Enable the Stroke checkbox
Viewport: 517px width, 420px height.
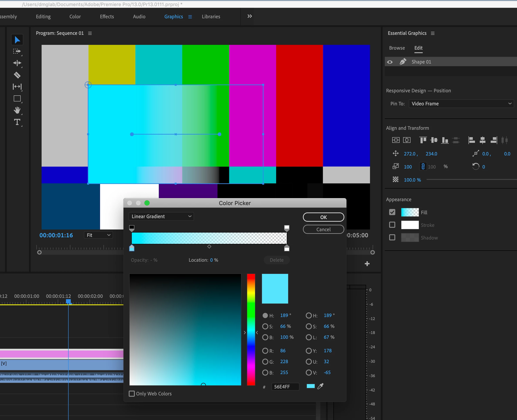click(x=392, y=225)
